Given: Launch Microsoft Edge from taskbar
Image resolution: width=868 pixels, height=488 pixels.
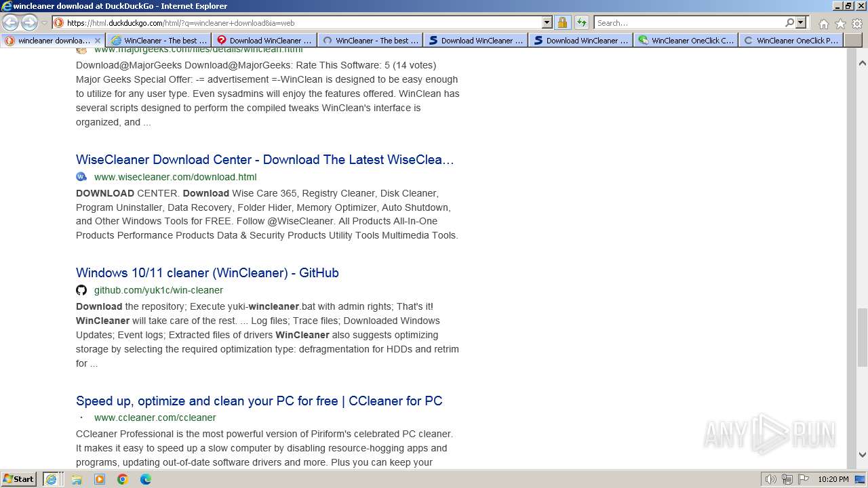Looking at the screenshot, I should point(146,479).
